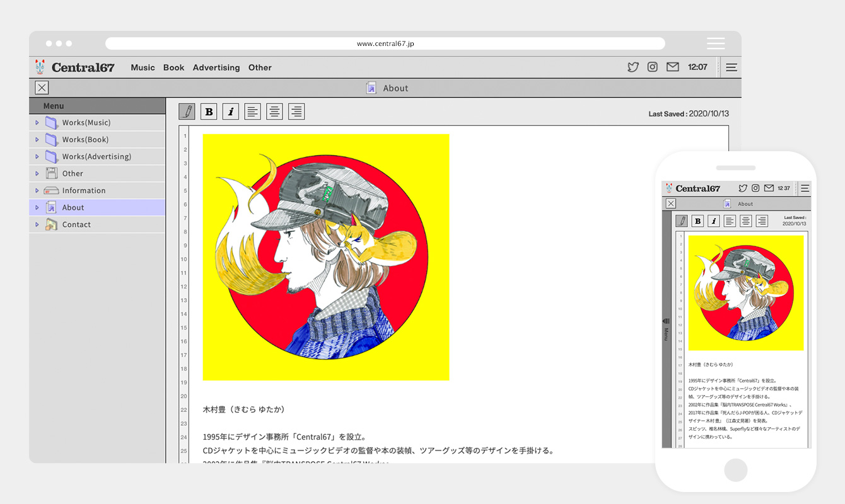Open the hamburger menu in the phone header
Image resolution: width=845 pixels, height=504 pixels.
pos(805,188)
